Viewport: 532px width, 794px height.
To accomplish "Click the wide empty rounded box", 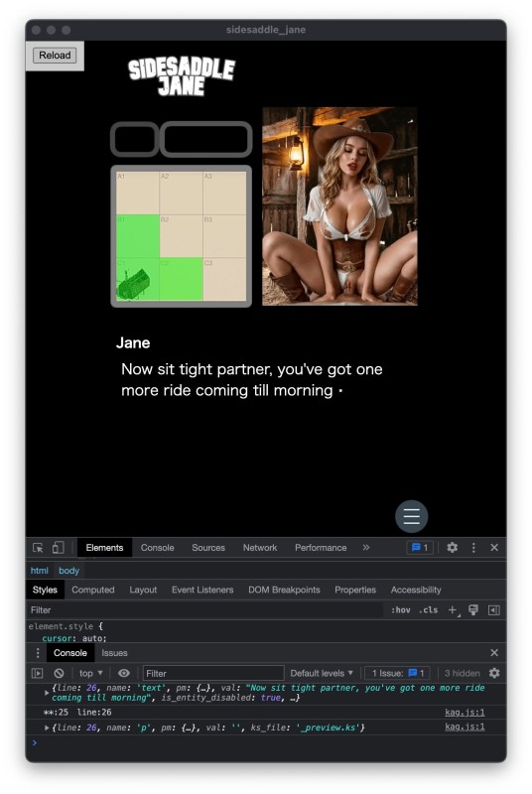I will [206, 138].
